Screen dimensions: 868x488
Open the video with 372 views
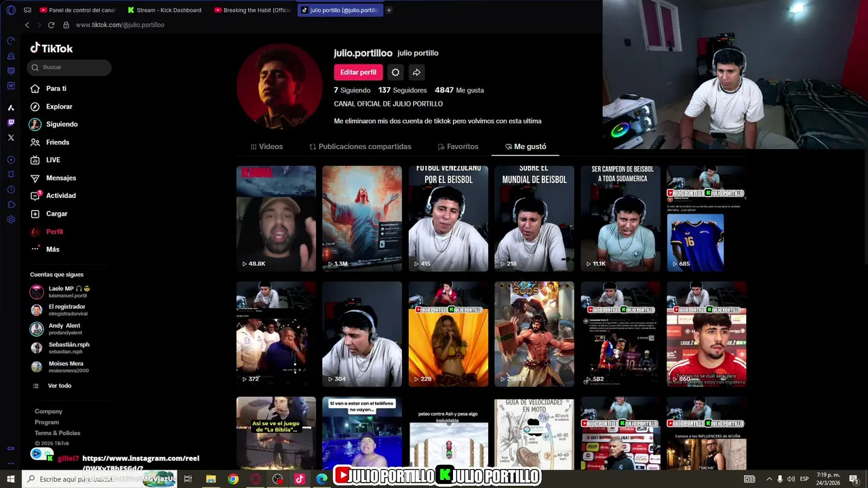coord(276,334)
